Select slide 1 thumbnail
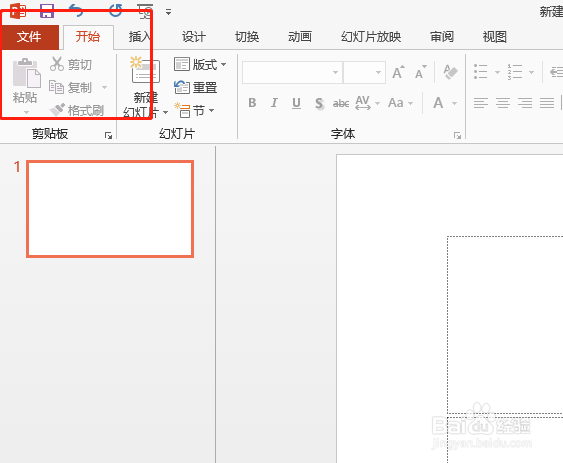The image size is (563, 463). (110, 209)
